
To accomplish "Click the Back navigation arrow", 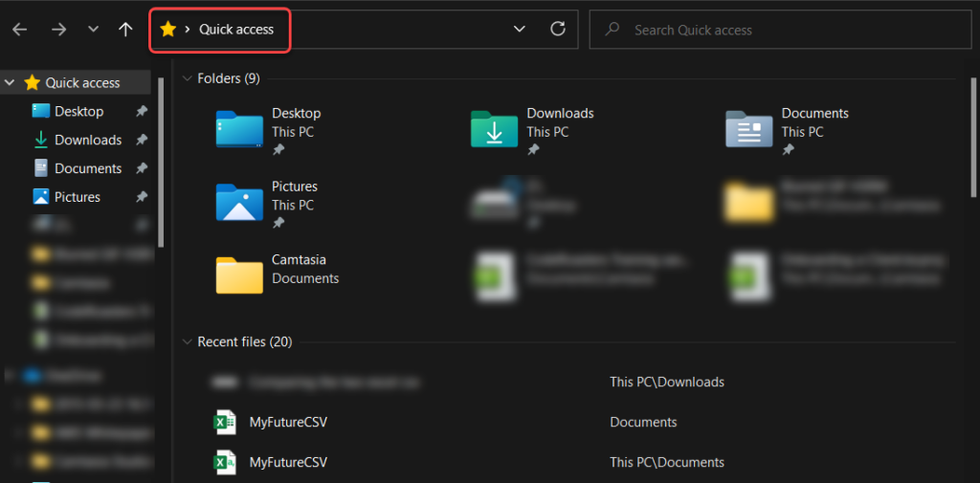I will pos(20,30).
